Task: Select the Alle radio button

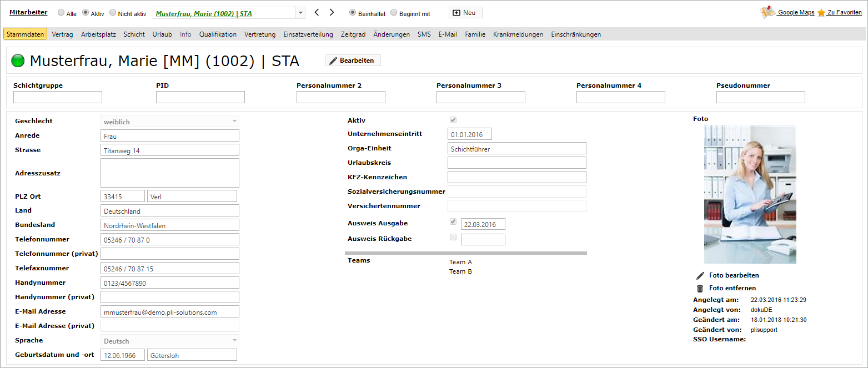Action: [x=61, y=13]
